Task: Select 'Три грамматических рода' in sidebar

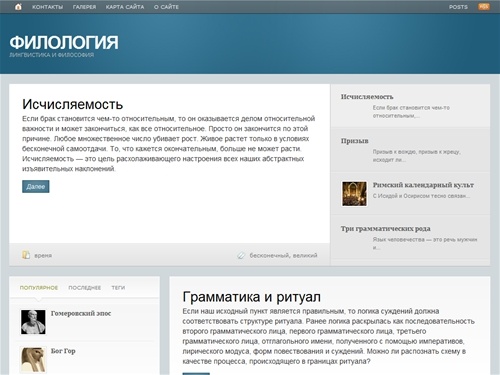Action: [385, 229]
